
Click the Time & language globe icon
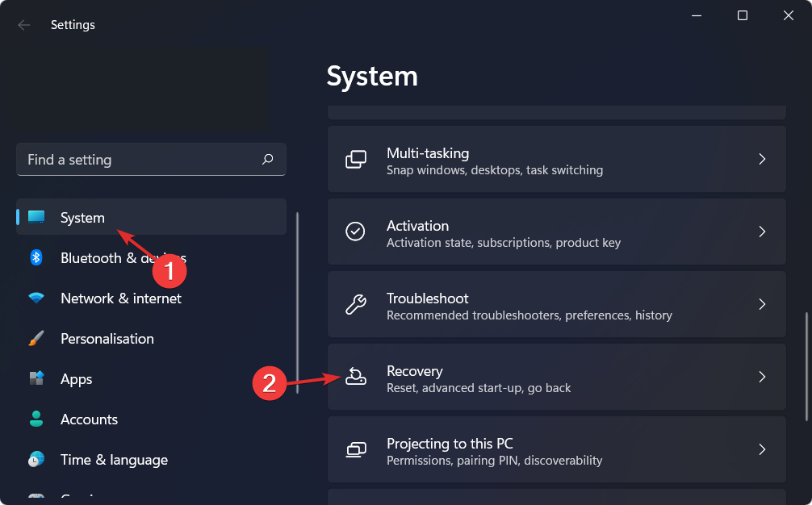click(36, 459)
